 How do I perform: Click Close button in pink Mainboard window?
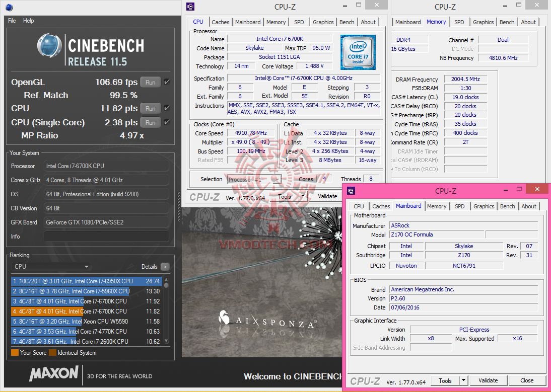tap(527, 380)
